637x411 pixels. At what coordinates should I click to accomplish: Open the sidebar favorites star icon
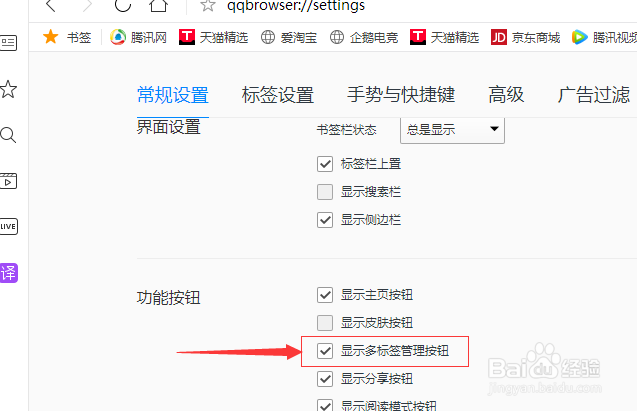tap(8, 89)
